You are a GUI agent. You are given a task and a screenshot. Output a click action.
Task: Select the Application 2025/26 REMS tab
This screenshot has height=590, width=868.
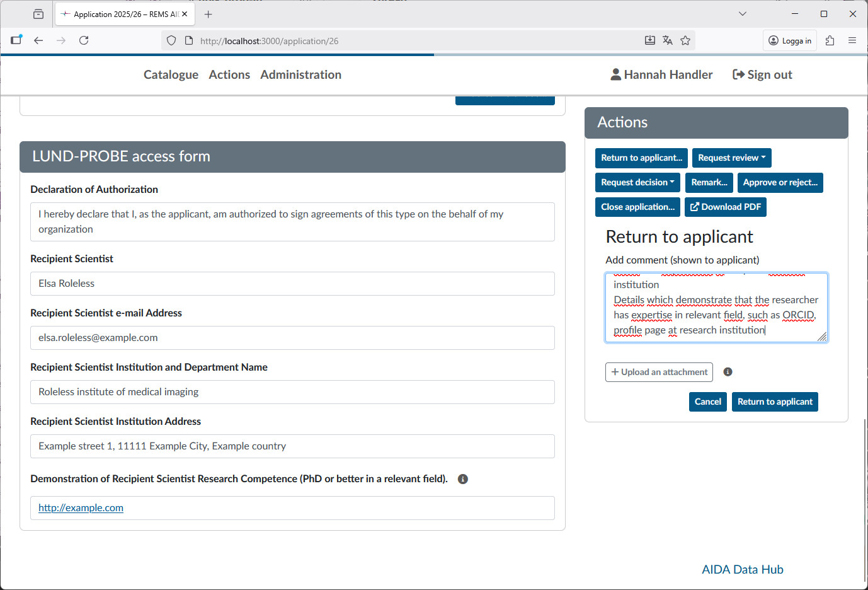pyautogui.click(x=120, y=13)
